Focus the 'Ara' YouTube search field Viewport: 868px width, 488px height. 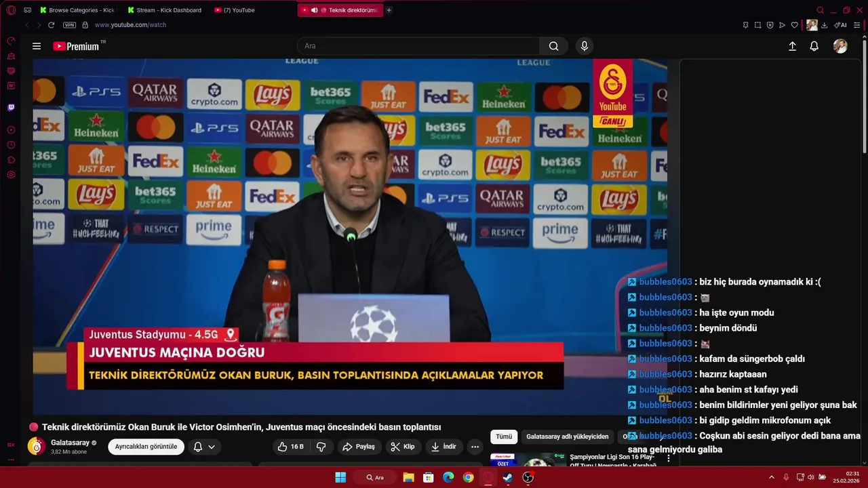[x=418, y=46]
